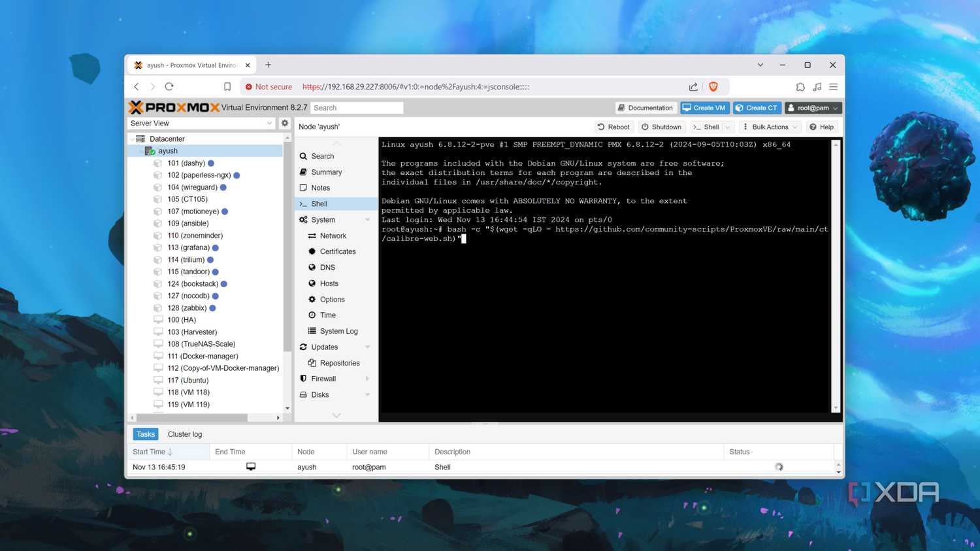
Task: Collapse the Datacenter tree
Action: click(x=132, y=139)
